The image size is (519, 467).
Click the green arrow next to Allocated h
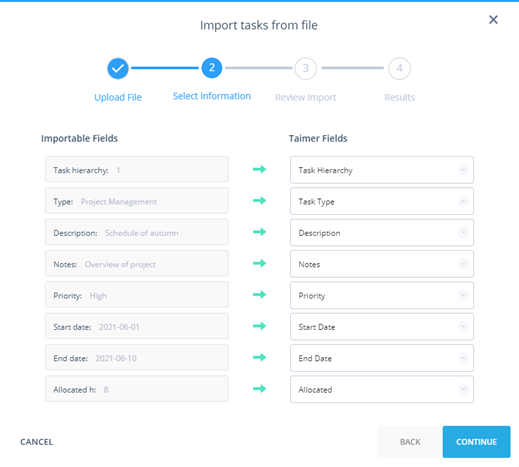tap(259, 389)
